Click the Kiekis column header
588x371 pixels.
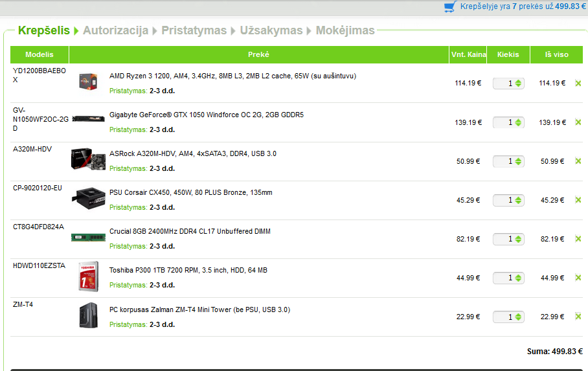click(x=508, y=55)
